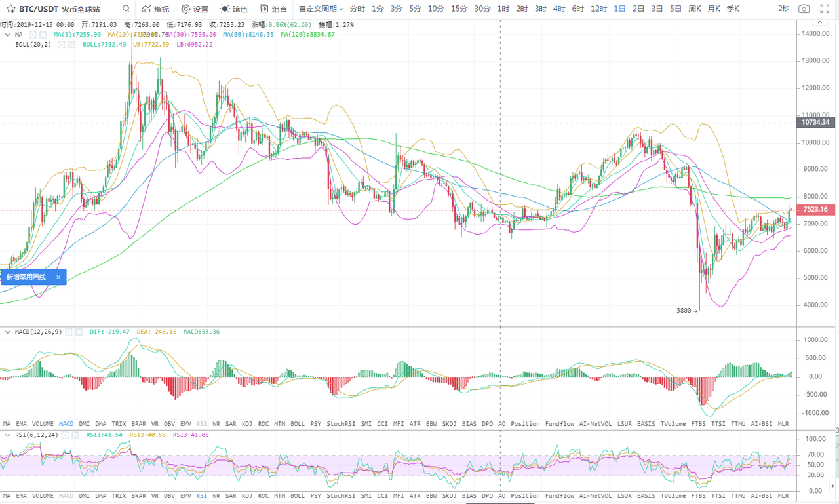Viewport: 839px width, 504px height.
Task: Switch to 月K monthly candles
Action: pyautogui.click(x=714, y=9)
